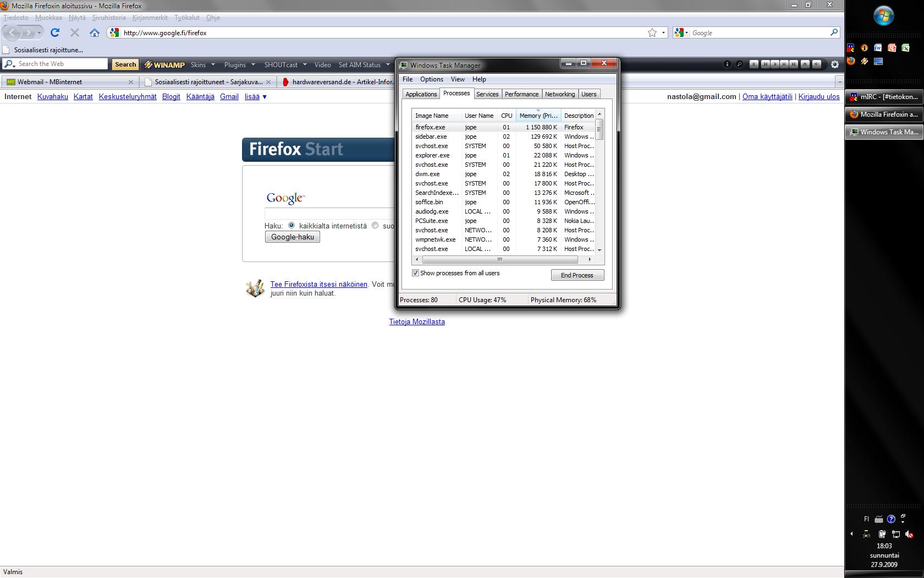The width and height of the screenshot is (924, 578).
Task: Launch PowerPoint from the quick launch icons
Action: (892, 48)
